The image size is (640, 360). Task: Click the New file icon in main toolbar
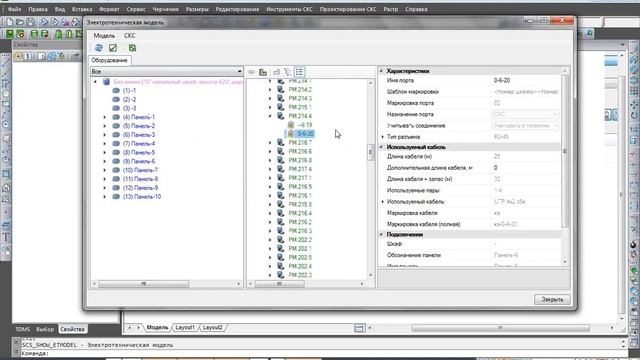9,22
